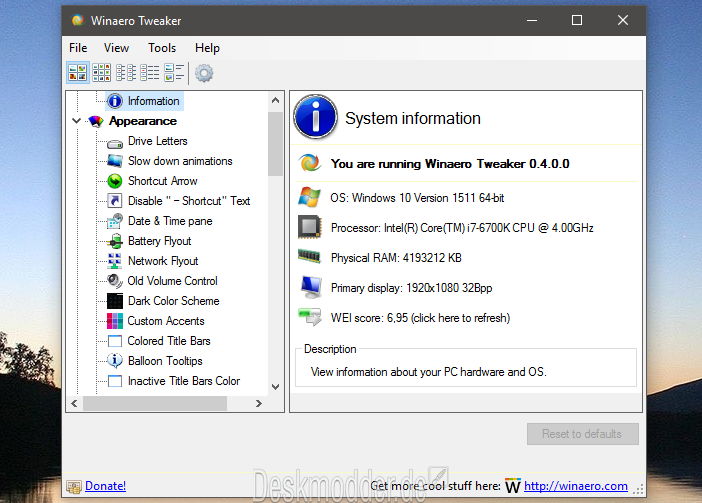
Task: Click Physical RAM: 4193212 KB text
Action: click(x=396, y=258)
